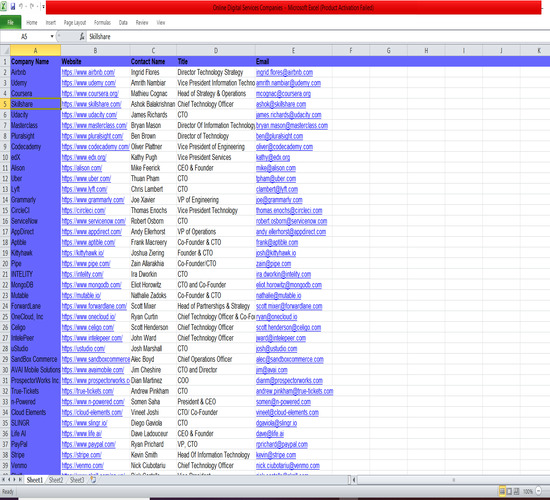Open the Name Box dropdown arrow

[52, 36]
